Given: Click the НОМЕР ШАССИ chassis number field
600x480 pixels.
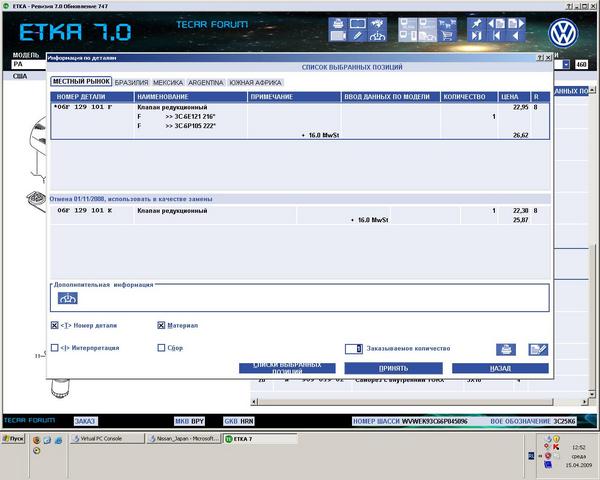Looking at the screenshot, I should pos(410,421).
